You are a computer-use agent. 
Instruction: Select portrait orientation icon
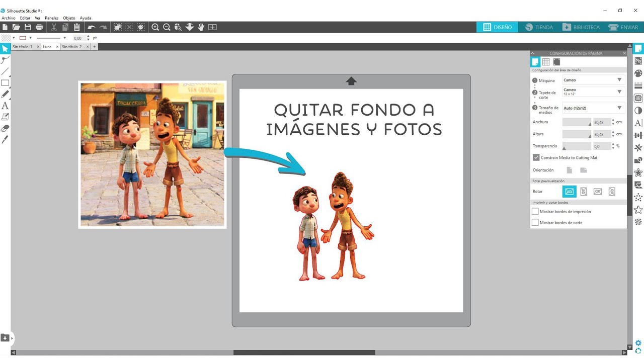(x=570, y=170)
